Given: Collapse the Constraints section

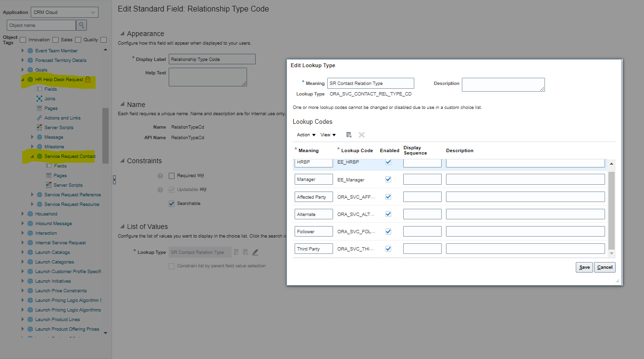Looking at the screenshot, I should pyautogui.click(x=122, y=161).
